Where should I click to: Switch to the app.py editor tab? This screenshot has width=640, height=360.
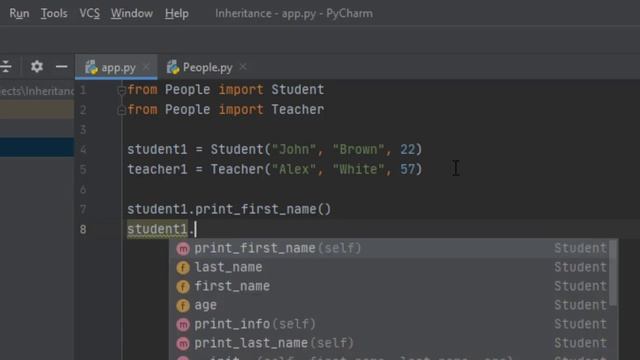(x=116, y=67)
